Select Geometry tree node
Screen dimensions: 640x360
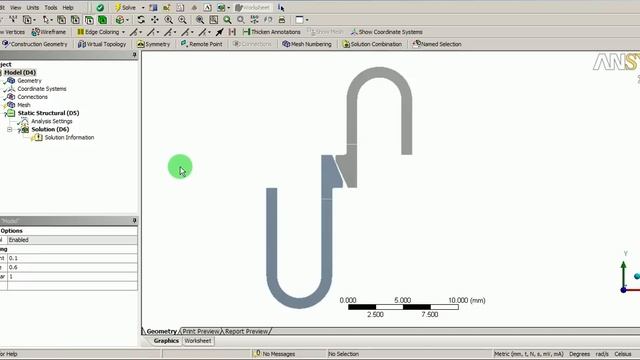click(29, 80)
